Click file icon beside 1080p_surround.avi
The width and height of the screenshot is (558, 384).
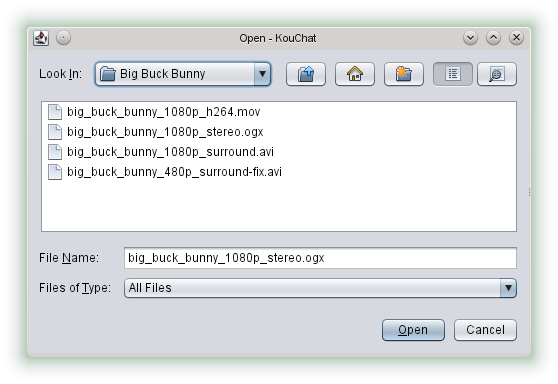point(55,152)
